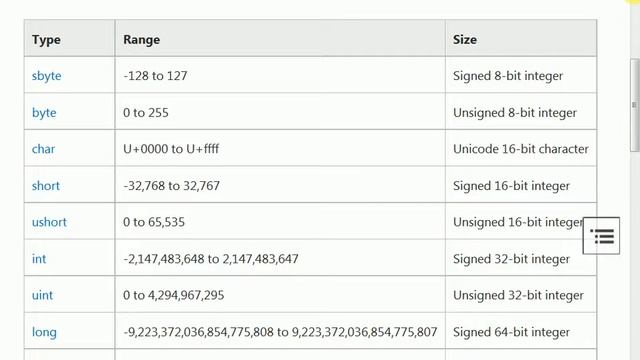Open the int type link
This screenshot has width=640, height=360.
point(39,259)
